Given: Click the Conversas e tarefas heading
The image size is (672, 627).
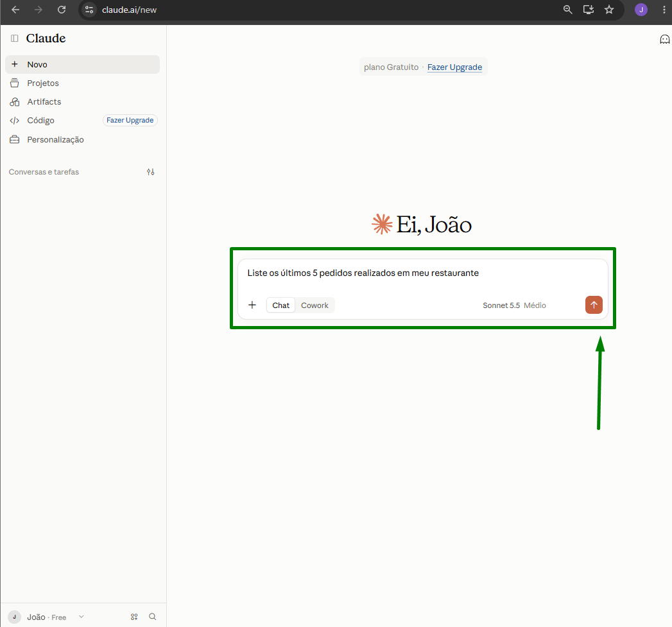Looking at the screenshot, I should click(44, 172).
